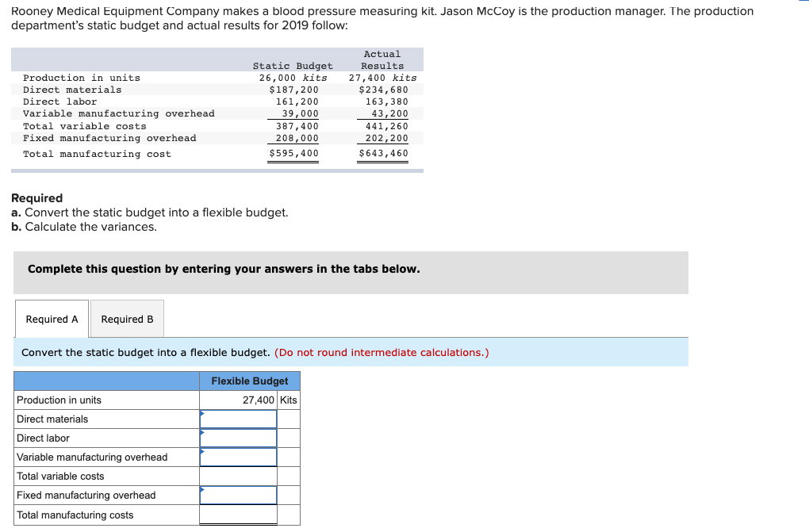Click the blue corner marker in Direct materials cell
Image resolution: width=809 pixels, height=532 pixels.
pos(203,415)
